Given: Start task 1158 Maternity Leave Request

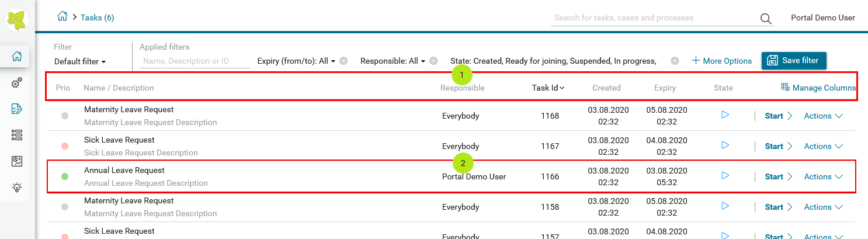Looking at the screenshot, I should 779,207.
